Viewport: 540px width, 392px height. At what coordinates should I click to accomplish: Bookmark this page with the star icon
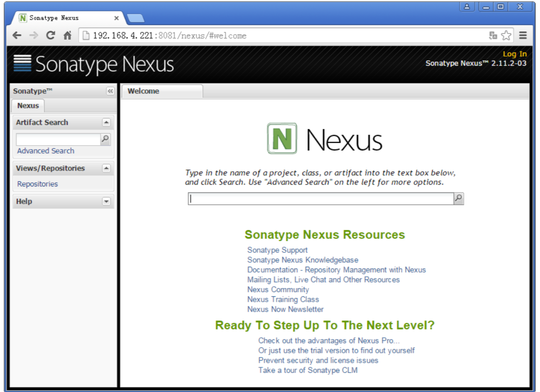coord(506,35)
